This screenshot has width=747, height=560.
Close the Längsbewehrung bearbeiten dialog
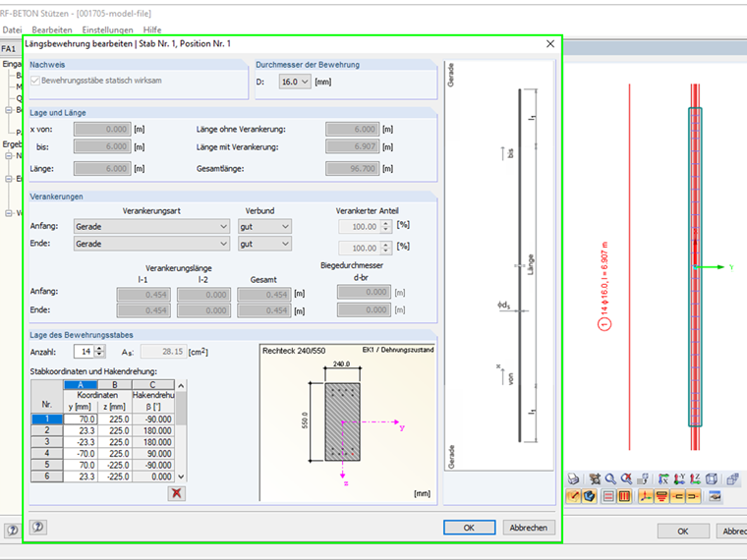(x=550, y=44)
